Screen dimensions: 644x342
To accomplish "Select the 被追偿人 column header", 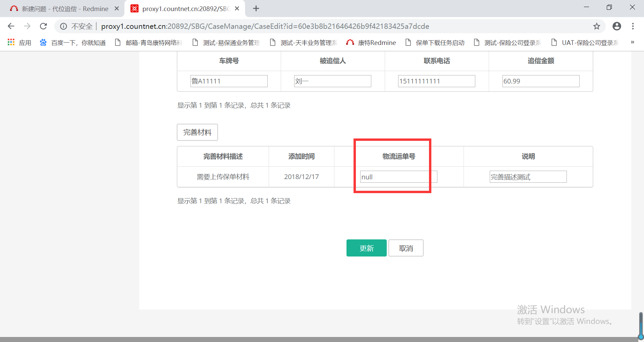I will click(333, 61).
